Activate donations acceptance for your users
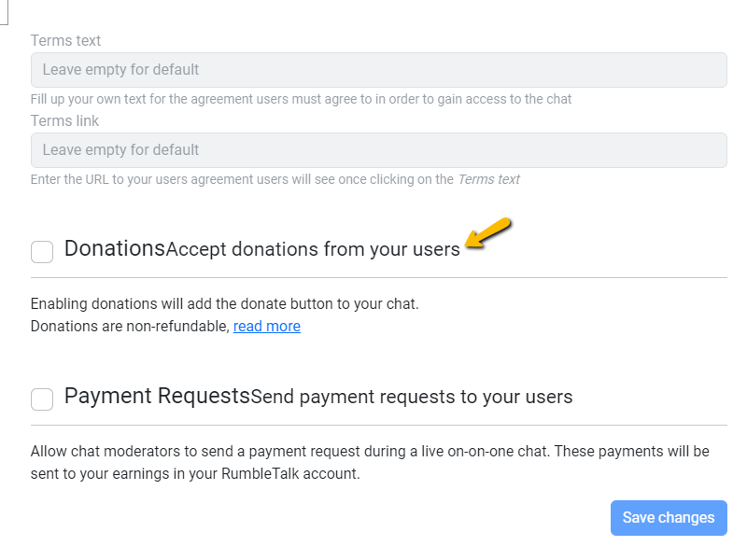 point(41,251)
